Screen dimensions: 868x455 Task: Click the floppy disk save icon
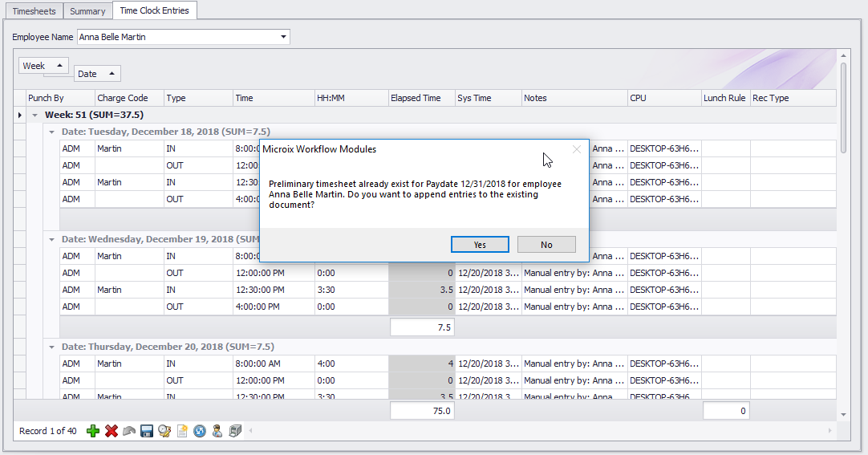147,431
